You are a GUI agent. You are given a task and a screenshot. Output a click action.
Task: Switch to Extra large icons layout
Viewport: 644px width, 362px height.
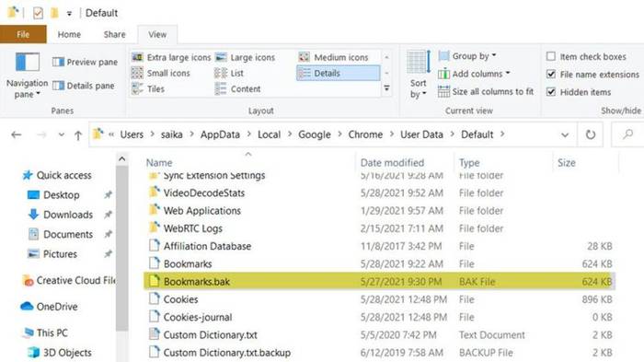click(171, 58)
